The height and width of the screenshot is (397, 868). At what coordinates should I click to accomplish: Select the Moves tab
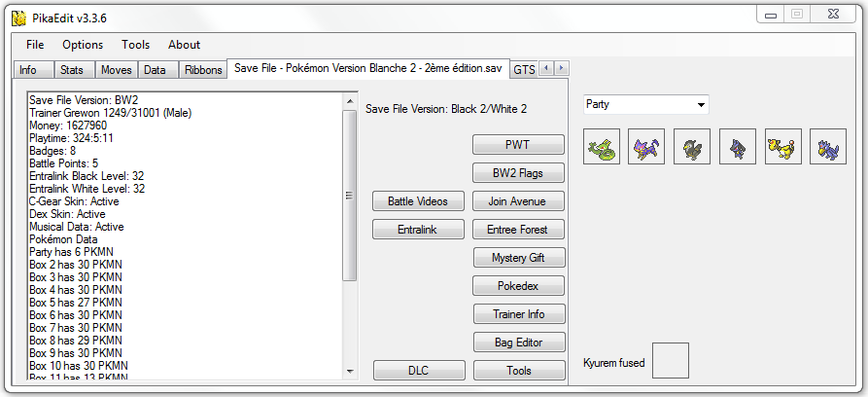point(117,70)
